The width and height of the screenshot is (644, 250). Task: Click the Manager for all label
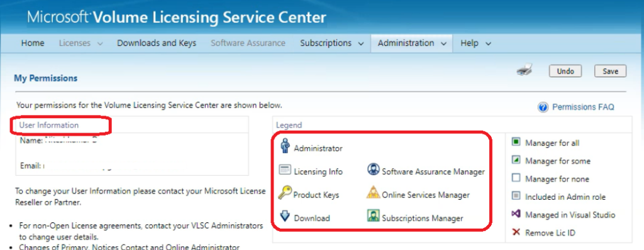[552, 143]
